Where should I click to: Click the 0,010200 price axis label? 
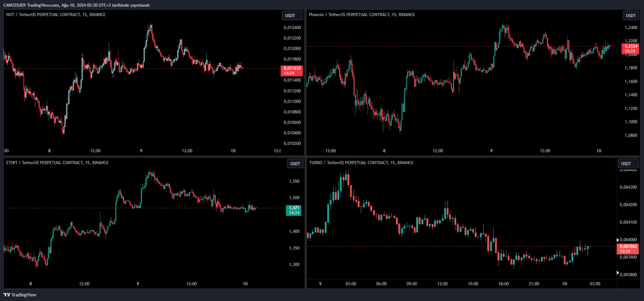pyautogui.click(x=292, y=143)
